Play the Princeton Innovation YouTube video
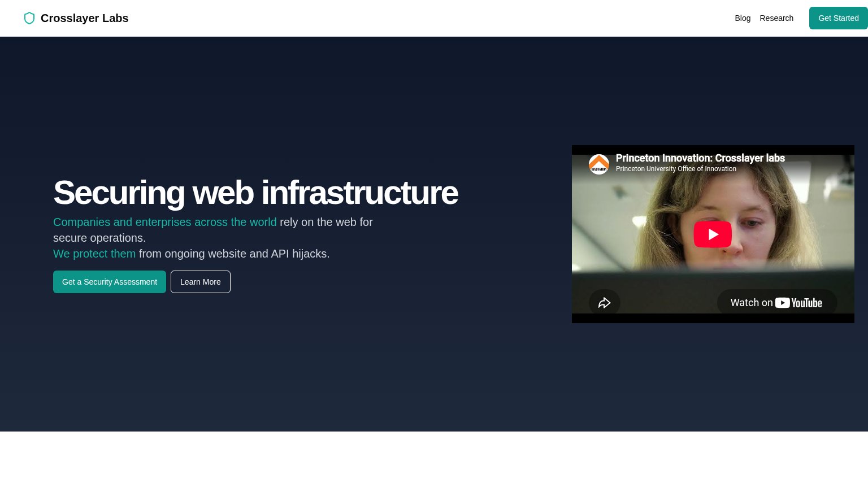This screenshot has width=868, height=488. point(713,234)
